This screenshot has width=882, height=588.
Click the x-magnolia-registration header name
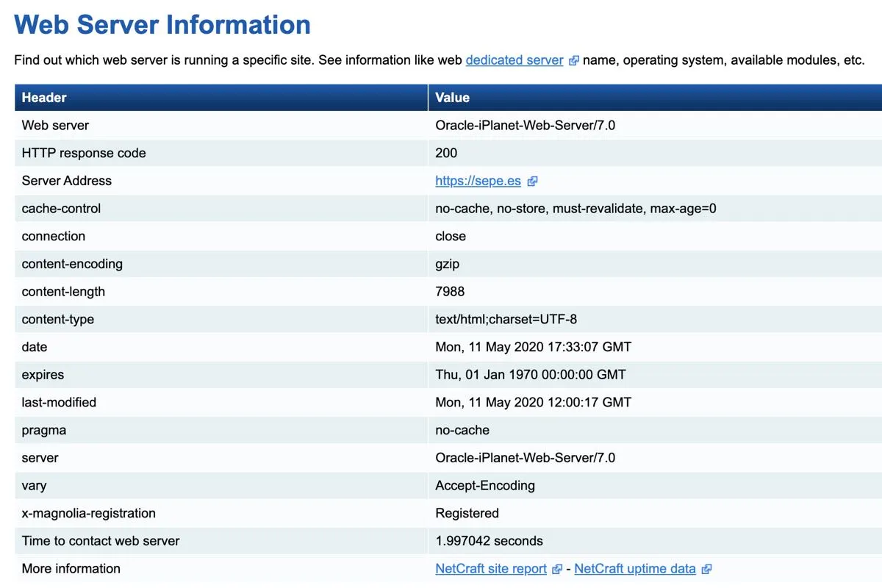point(89,514)
